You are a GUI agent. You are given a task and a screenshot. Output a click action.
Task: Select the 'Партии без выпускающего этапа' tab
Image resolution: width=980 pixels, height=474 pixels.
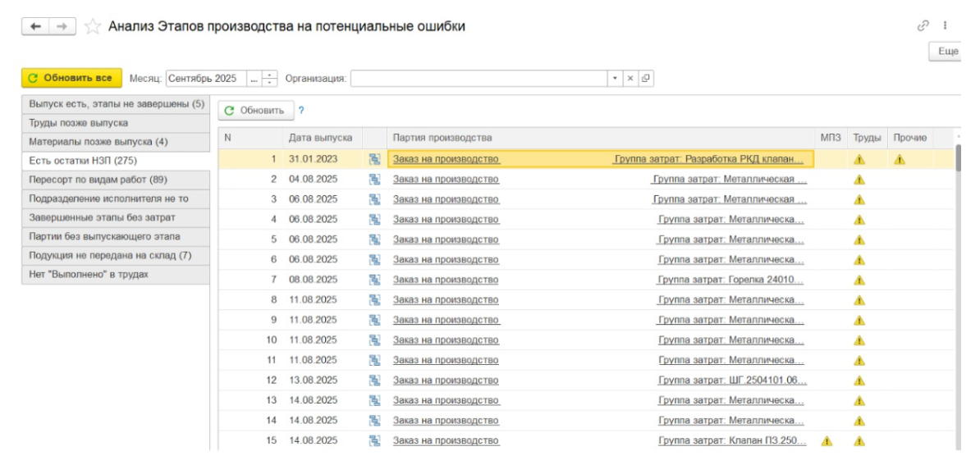point(117,237)
